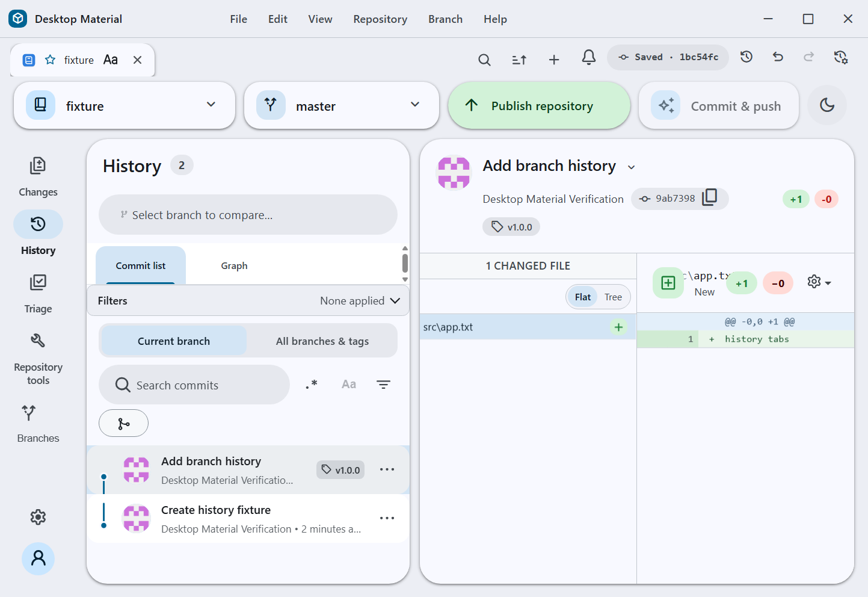Switch to the Graph tab

coord(234,265)
